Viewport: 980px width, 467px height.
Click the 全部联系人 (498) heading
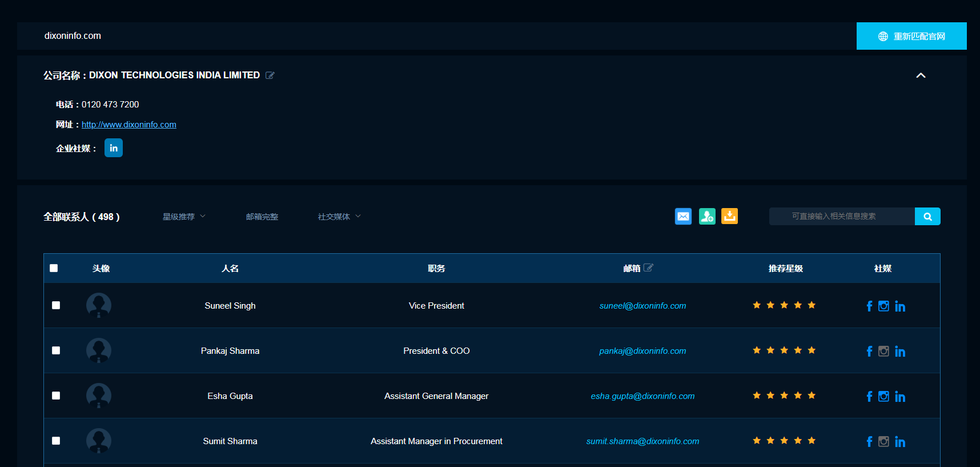point(82,217)
